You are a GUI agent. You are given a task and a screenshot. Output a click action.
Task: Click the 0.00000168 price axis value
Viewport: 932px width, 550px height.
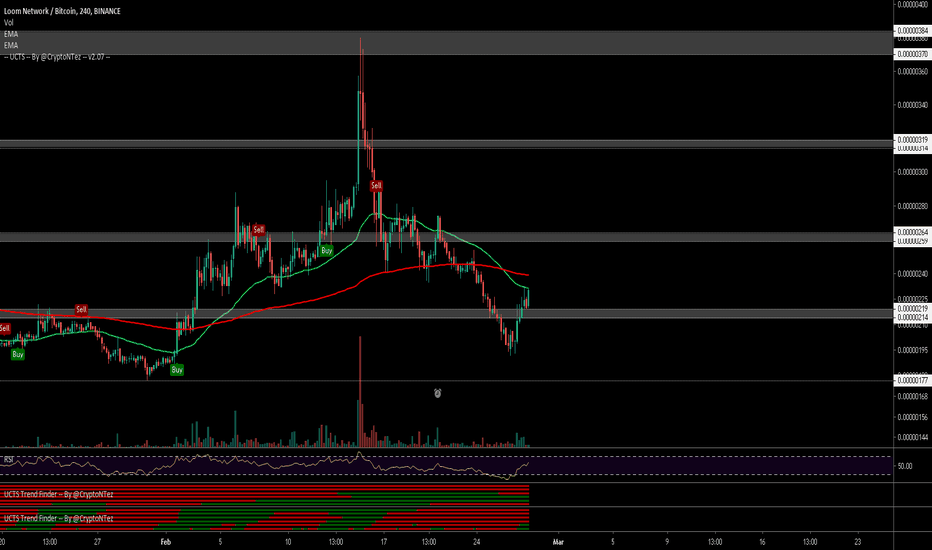coord(912,396)
